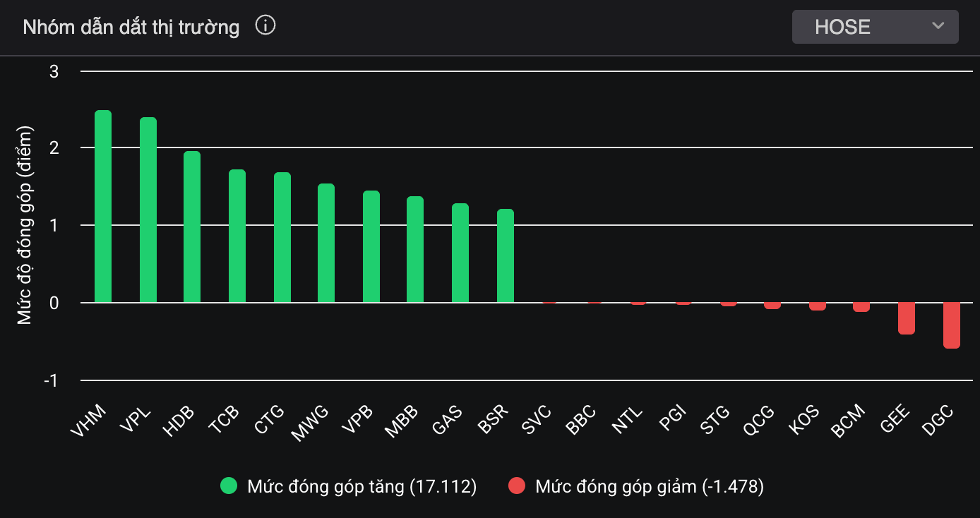Select the CTG green bar

[x=282, y=238]
